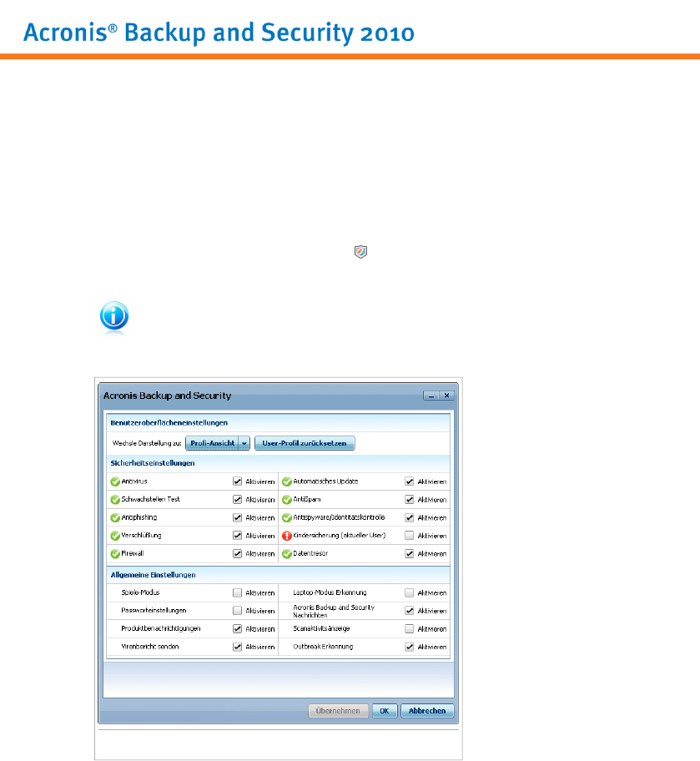Click User-Profil zurücksetzen button

[x=305, y=443]
